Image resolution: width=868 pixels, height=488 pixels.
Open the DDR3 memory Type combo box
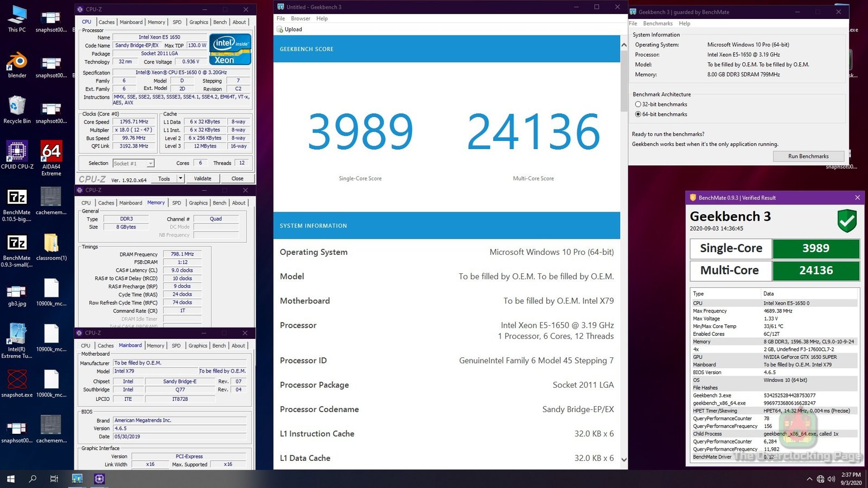coord(126,219)
